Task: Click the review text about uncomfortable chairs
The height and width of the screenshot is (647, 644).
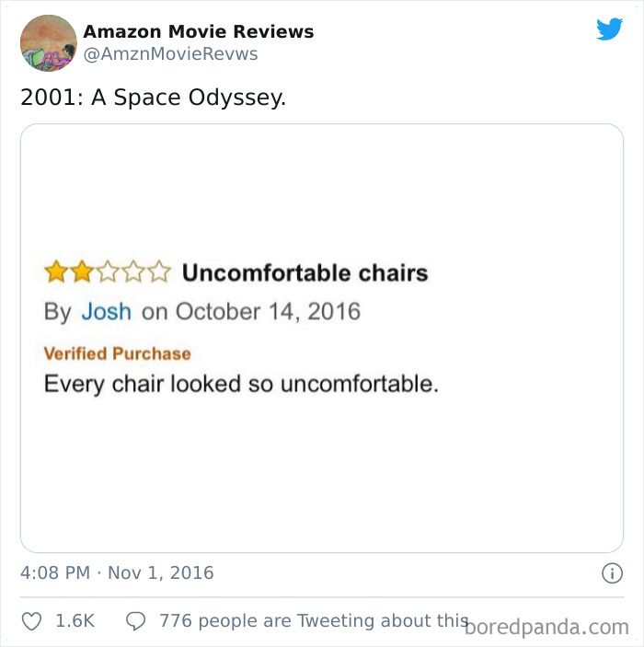Action: tap(241, 383)
